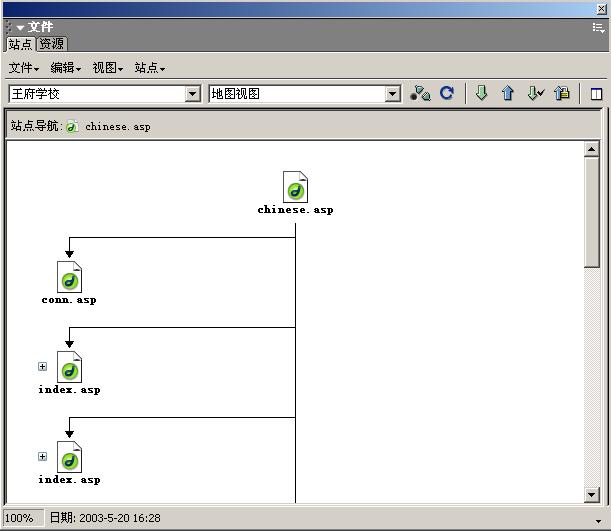Click the Get files down-arrow icon
Screen dimensions: 611x531
(x=481, y=93)
